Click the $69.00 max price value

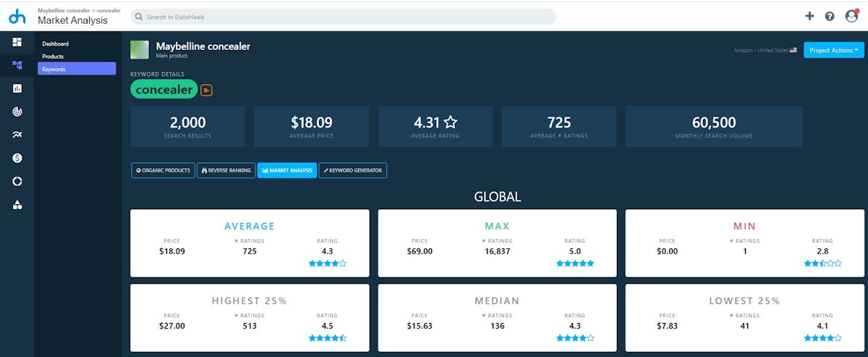pyautogui.click(x=420, y=251)
